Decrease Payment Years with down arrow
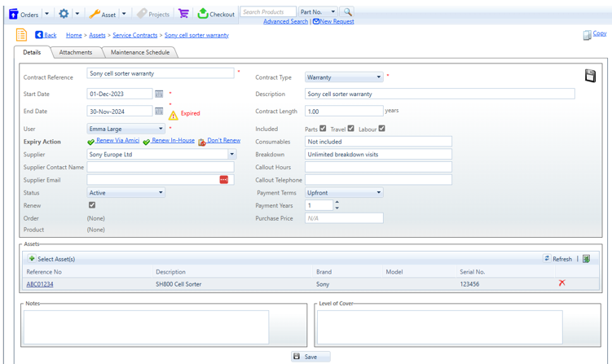Image resolution: width=612 pixels, height=364 pixels. pos(337,208)
